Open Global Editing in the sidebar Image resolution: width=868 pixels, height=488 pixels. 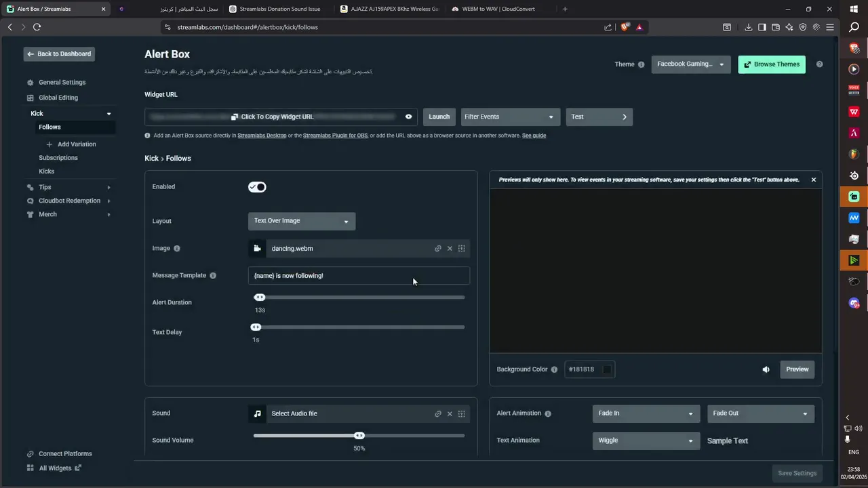[58, 98]
